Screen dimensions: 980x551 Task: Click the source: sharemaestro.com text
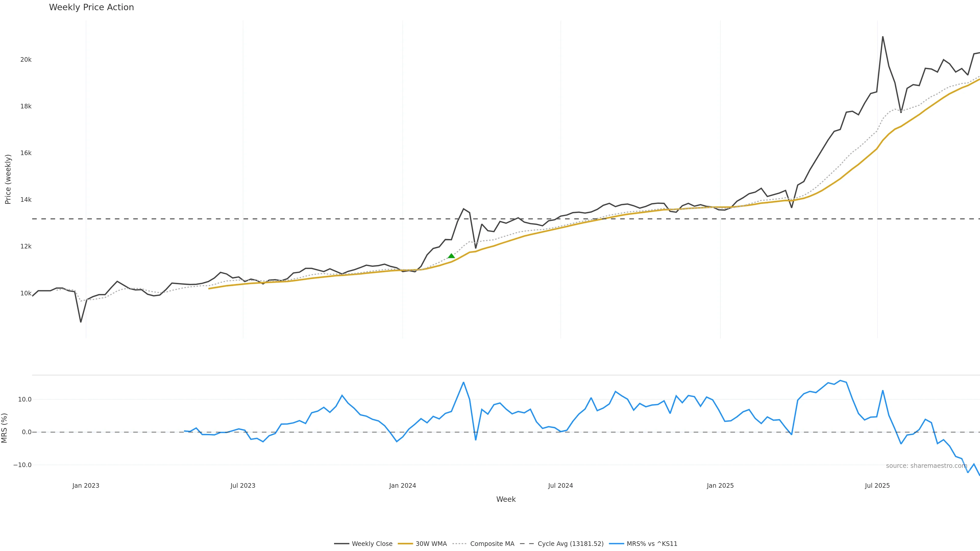click(926, 466)
